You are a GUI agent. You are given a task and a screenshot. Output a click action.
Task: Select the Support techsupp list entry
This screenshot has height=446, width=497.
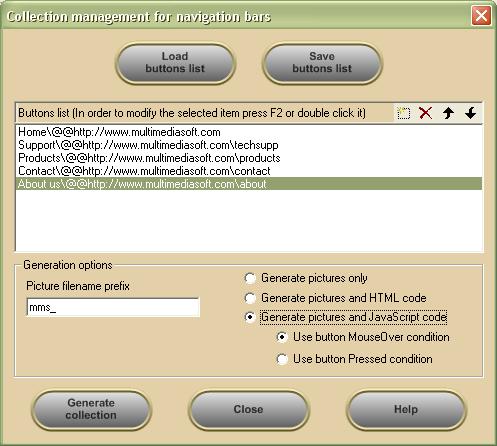(x=249, y=145)
